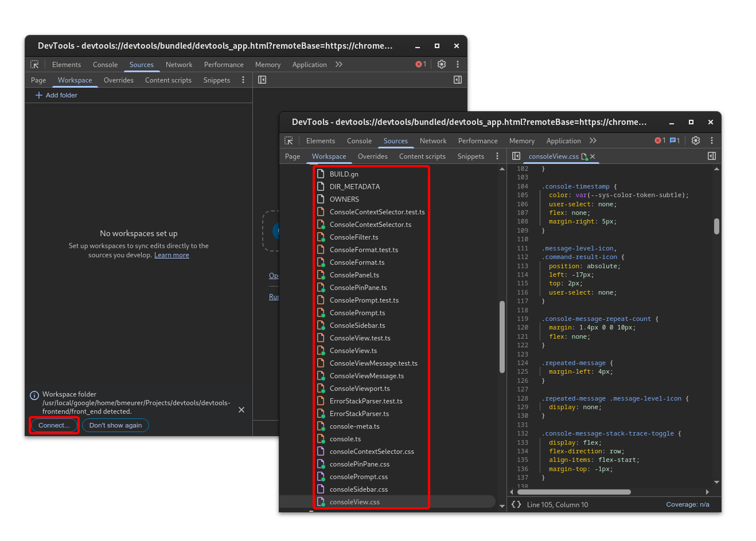Show more panel tabs in back window
This screenshot has width=756, height=541.
click(x=339, y=65)
